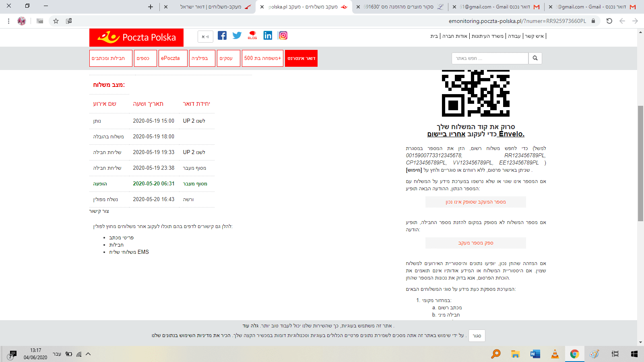Viewport: 644px width, 362px height.
Task: Open the כספים navigation menu
Action: pos(145,58)
